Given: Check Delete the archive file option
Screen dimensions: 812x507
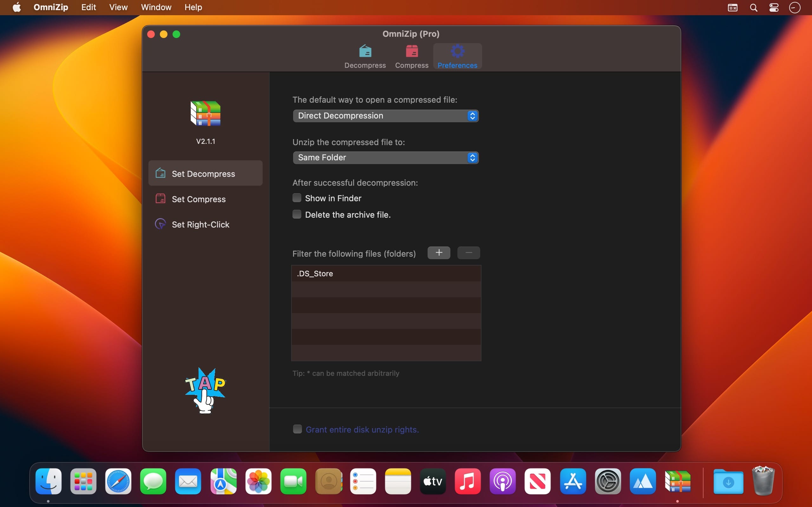Looking at the screenshot, I should click(x=297, y=214).
